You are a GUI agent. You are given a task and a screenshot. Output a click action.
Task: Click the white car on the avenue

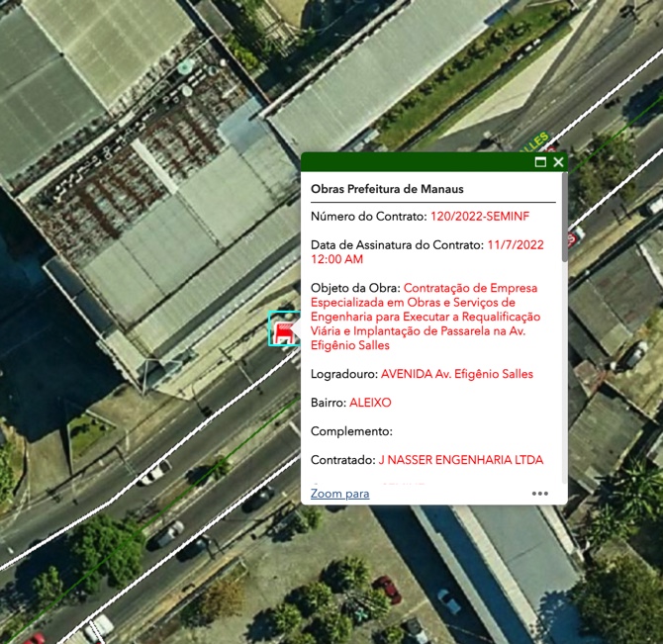coord(154,472)
